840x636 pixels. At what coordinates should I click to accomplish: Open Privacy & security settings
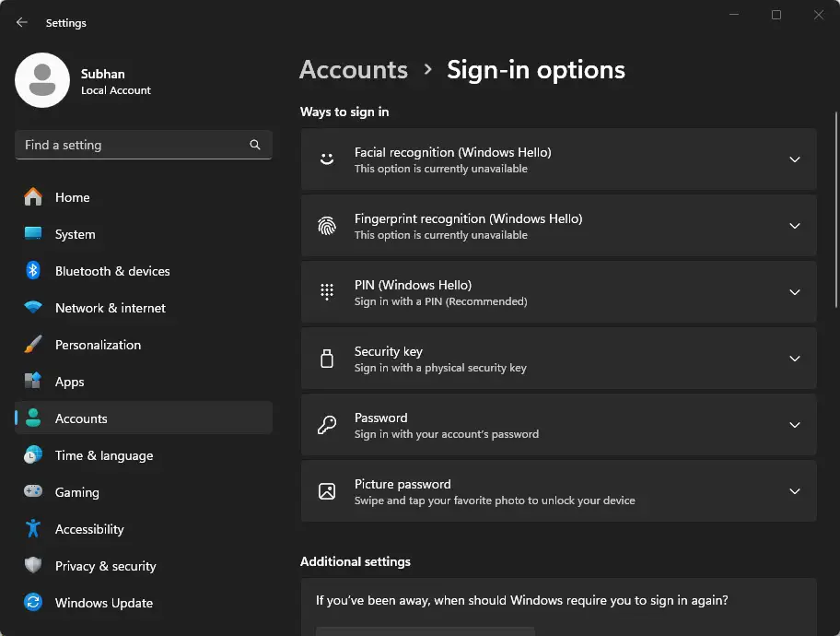point(144,566)
